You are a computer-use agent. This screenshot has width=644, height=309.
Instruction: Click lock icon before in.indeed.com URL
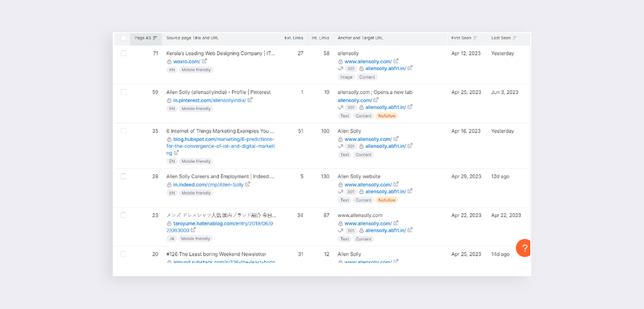[x=169, y=185]
